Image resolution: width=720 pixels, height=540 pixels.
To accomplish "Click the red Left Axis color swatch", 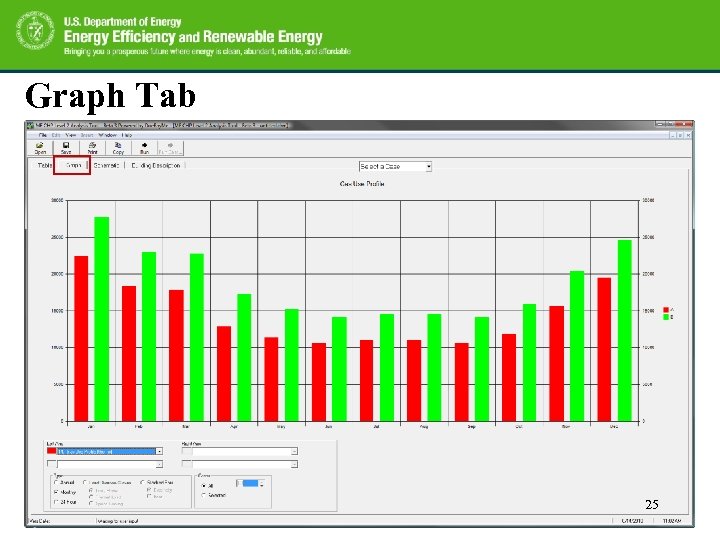I will pos(51,451).
